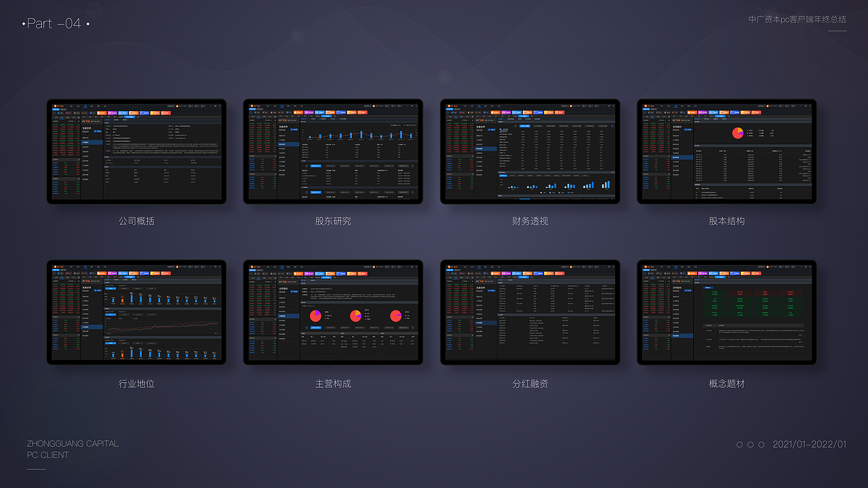The width and height of the screenshot is (868, 488).
Task: Click the 财务透视 caption text
Action: point(530,221)
